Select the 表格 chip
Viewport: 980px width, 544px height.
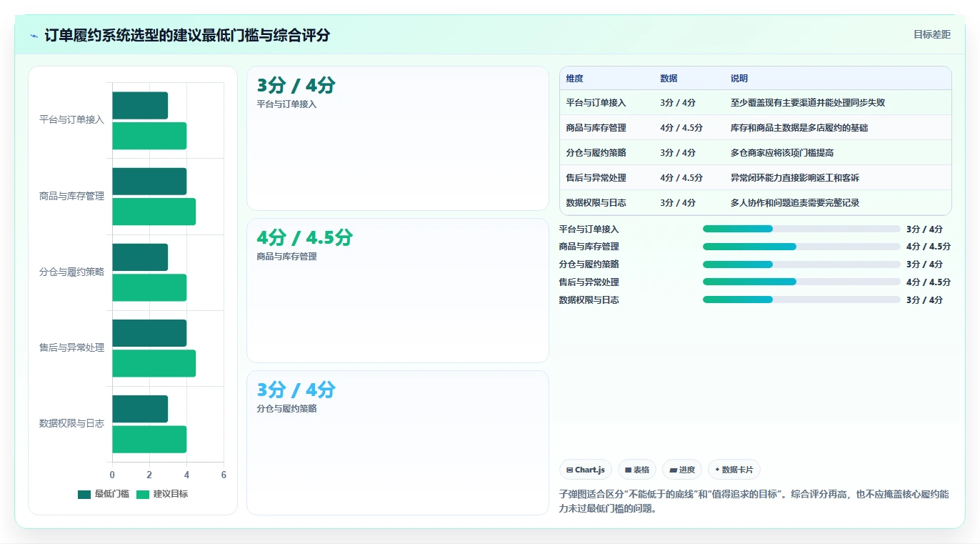coord(636,470)
